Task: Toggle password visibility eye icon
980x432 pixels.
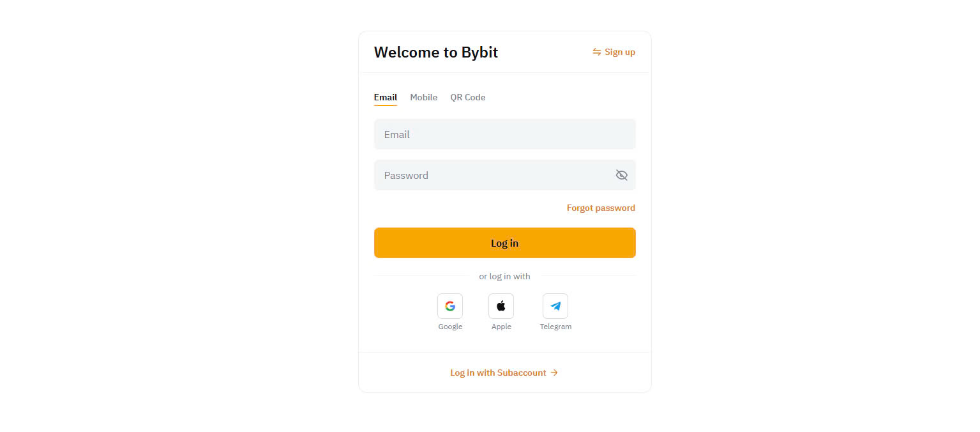Action: pyautogui.click(x=622, y=175)
